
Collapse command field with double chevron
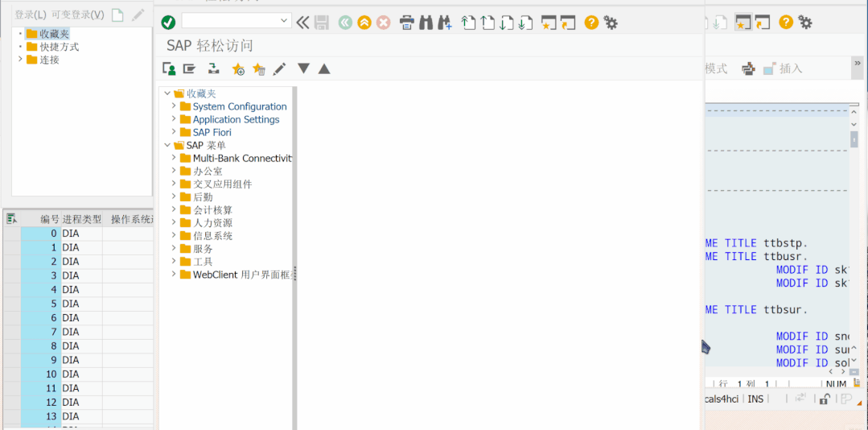[302, 23]
